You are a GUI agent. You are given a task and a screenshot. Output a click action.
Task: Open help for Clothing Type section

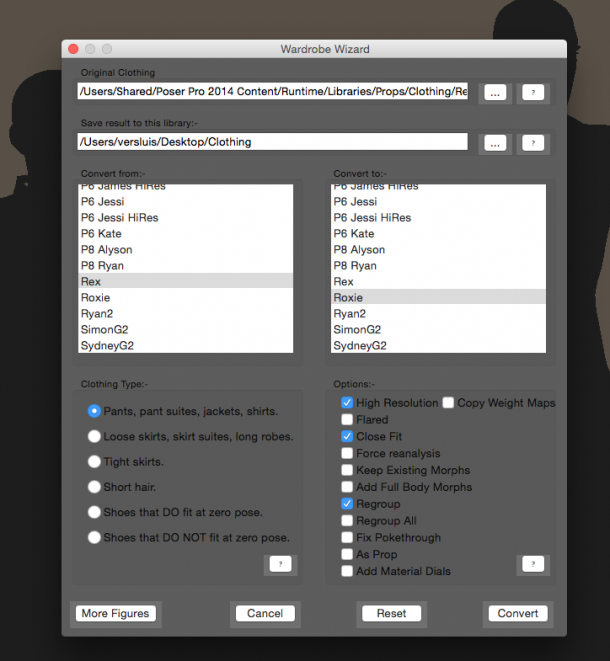(280, 564)
